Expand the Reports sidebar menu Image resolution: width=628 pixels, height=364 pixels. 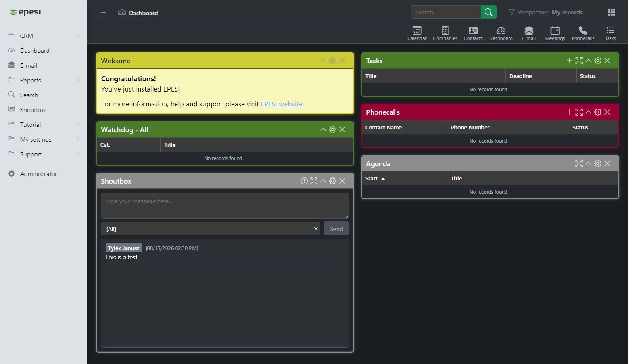tap(44, 80)
